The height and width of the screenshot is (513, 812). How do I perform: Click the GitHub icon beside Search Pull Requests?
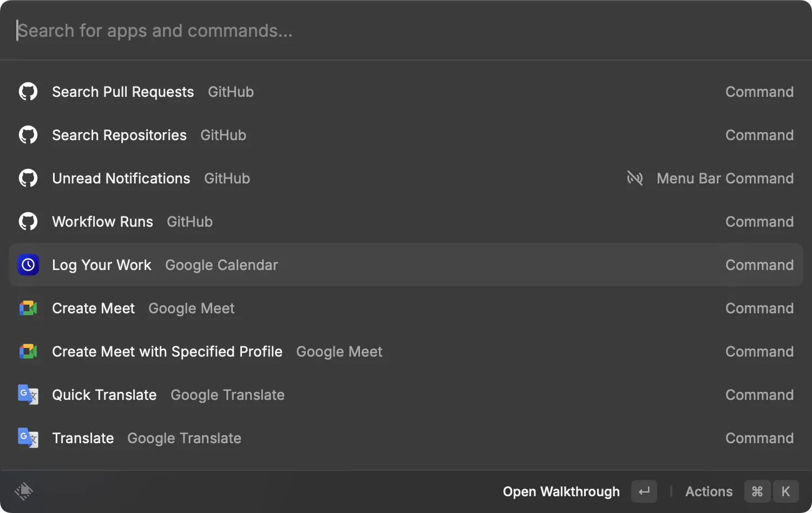[28, 91]
